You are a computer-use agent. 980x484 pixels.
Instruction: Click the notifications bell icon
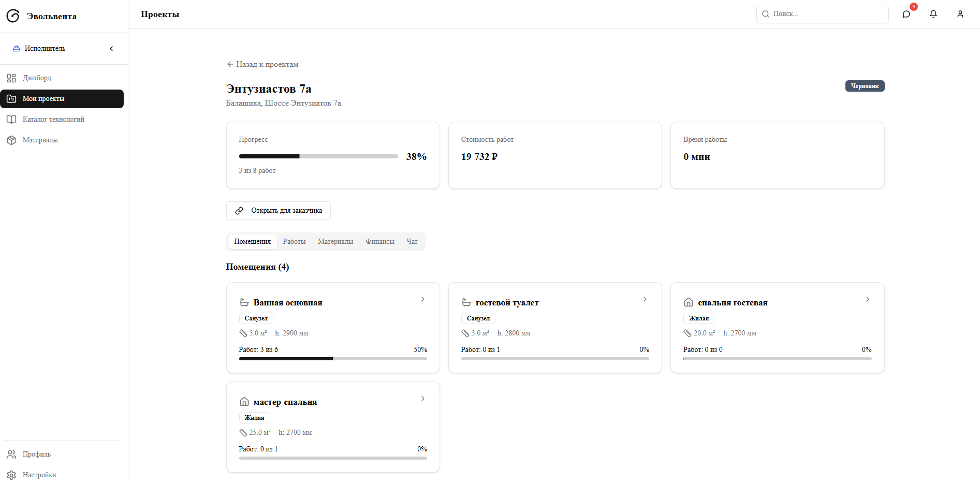pos(933,14)
